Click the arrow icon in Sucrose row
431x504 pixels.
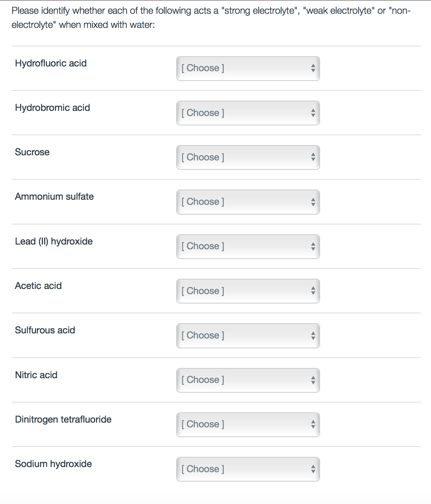pos(313,157)
